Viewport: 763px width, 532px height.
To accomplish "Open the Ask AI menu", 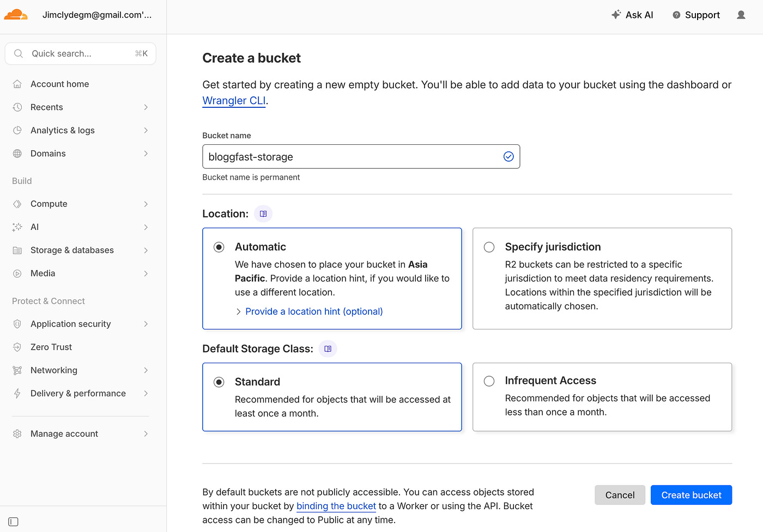I will [632, 15].
